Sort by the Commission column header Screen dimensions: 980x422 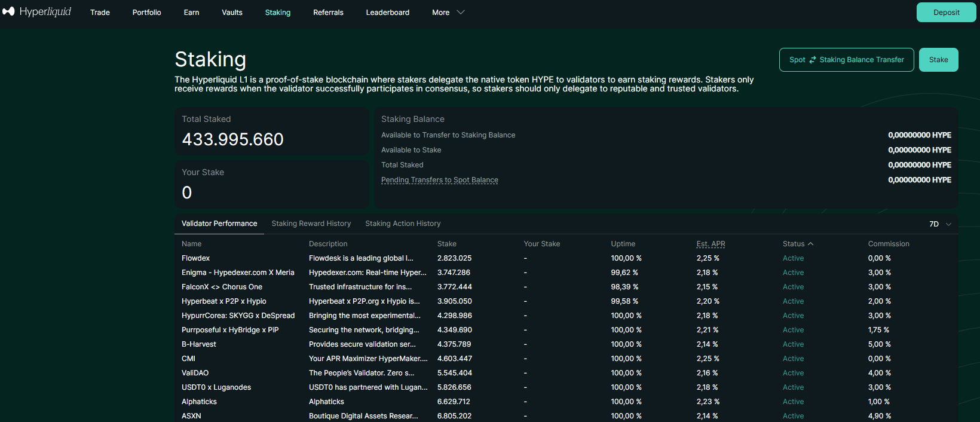889,244
